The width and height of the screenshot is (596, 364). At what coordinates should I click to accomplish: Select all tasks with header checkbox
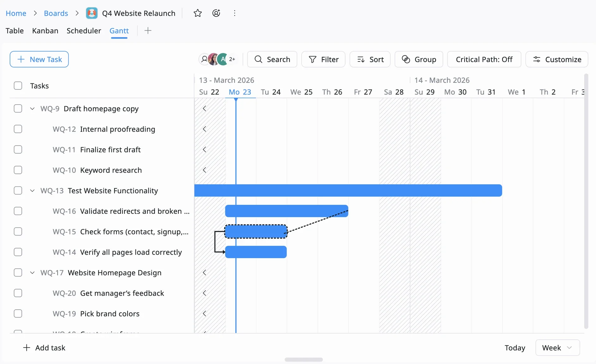[x=18, y=86]
